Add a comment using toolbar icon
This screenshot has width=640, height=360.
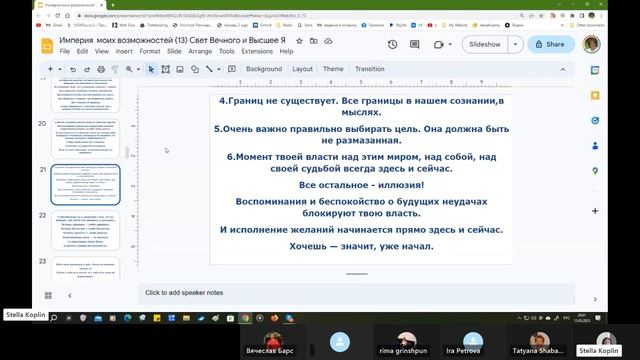click(x=232, y=69)
